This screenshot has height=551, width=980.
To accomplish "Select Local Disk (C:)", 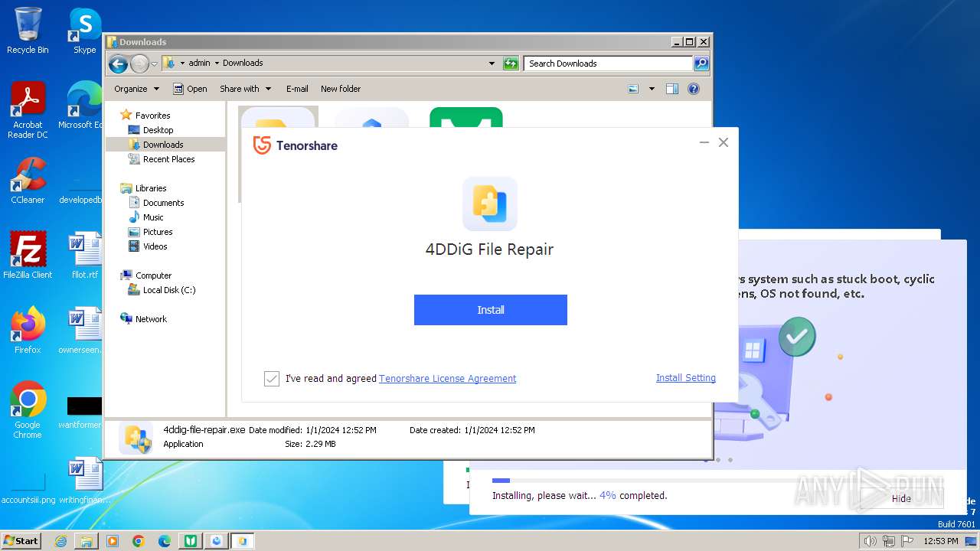I will tap(168, 290).
